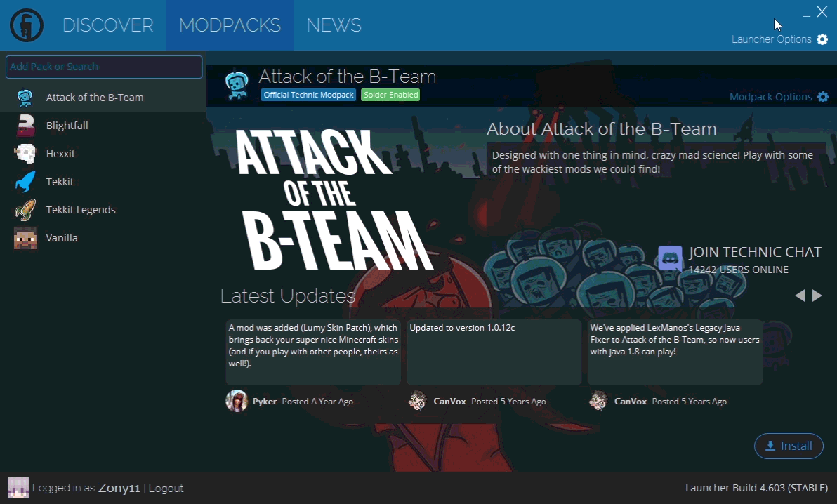This screenshot has height=504, width=837.
Task: Close the launcher window
Action: [x=822, y=11]
